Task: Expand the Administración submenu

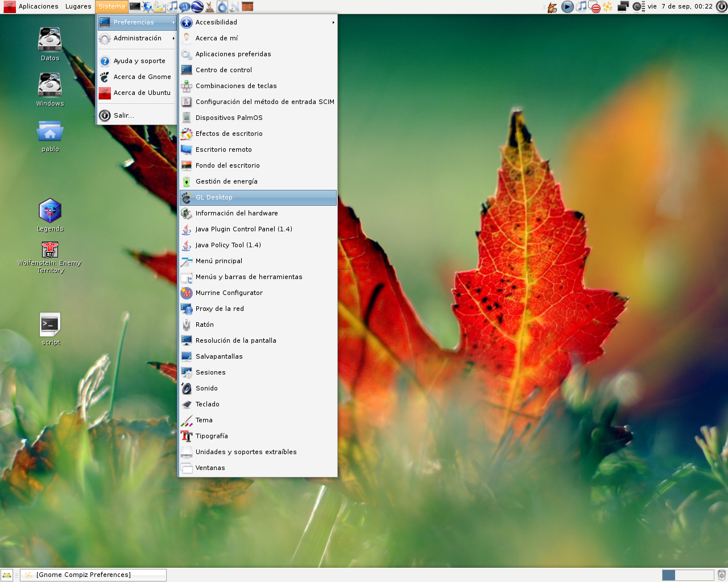Action: click(137, 38)
